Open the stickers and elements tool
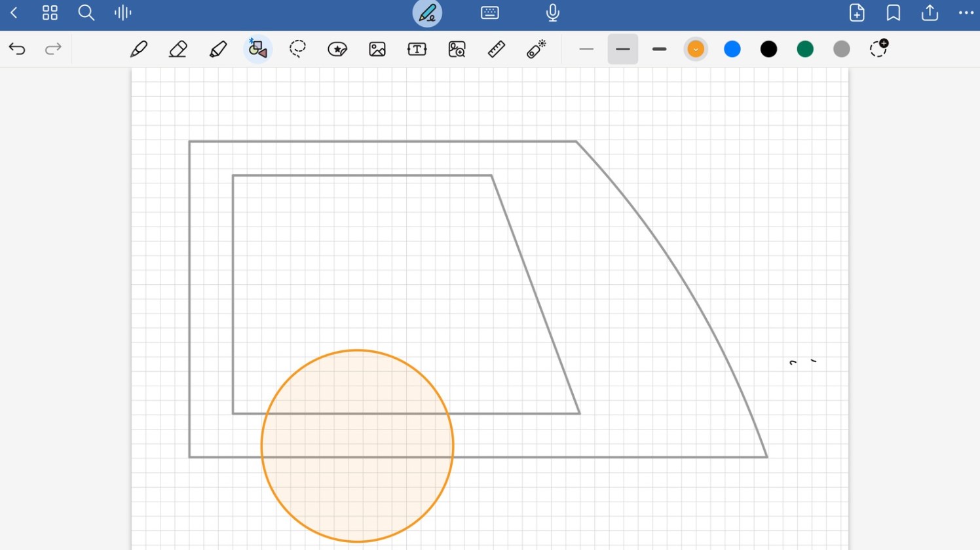Screen dimensions: 980x550 pyautogui.click(x=337, y=49)
